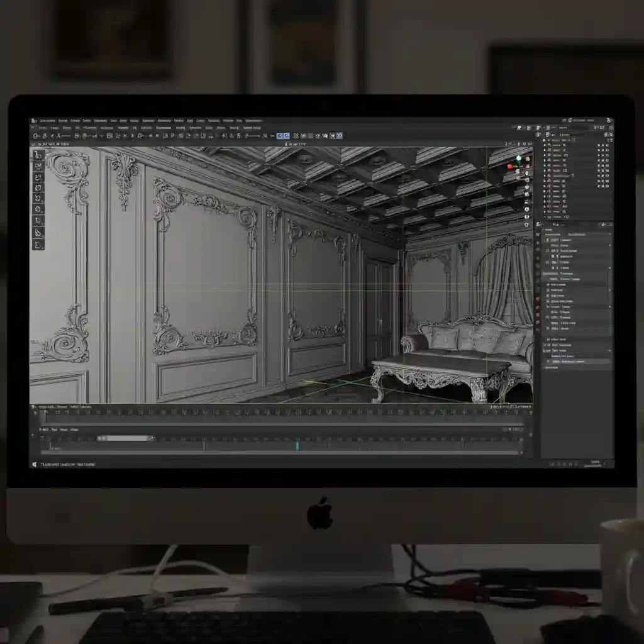Viewport: 644px width, 644px height.
Task: Click the blue highlighted toolbar toggle button
Action: click(x=282, y=134)
